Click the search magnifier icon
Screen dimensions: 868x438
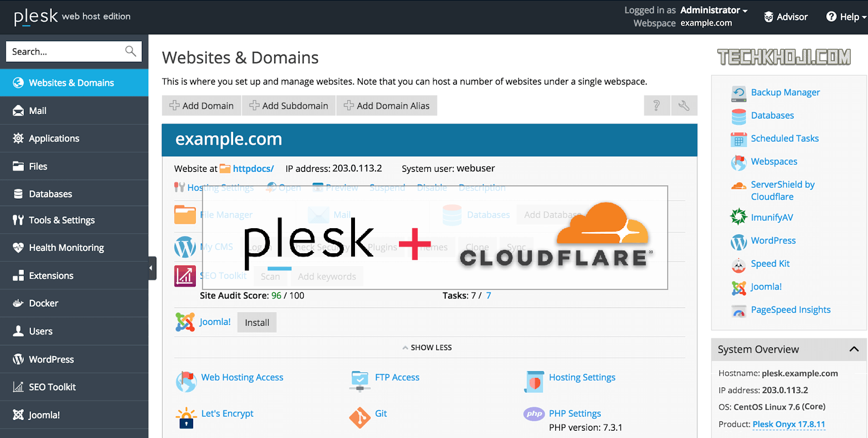(x=131, y=51)
